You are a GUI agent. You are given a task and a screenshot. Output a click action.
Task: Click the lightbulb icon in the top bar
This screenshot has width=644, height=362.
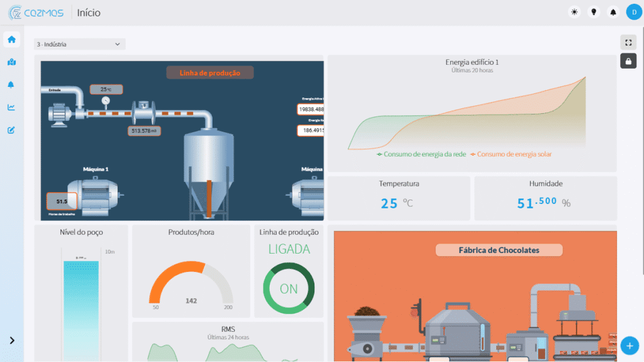(592, 13)
